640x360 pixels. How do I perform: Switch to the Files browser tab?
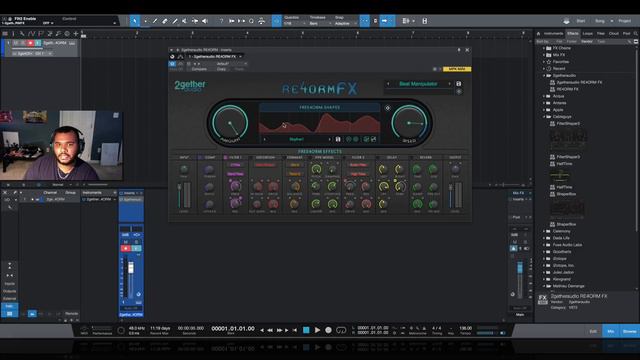point(601,33)
